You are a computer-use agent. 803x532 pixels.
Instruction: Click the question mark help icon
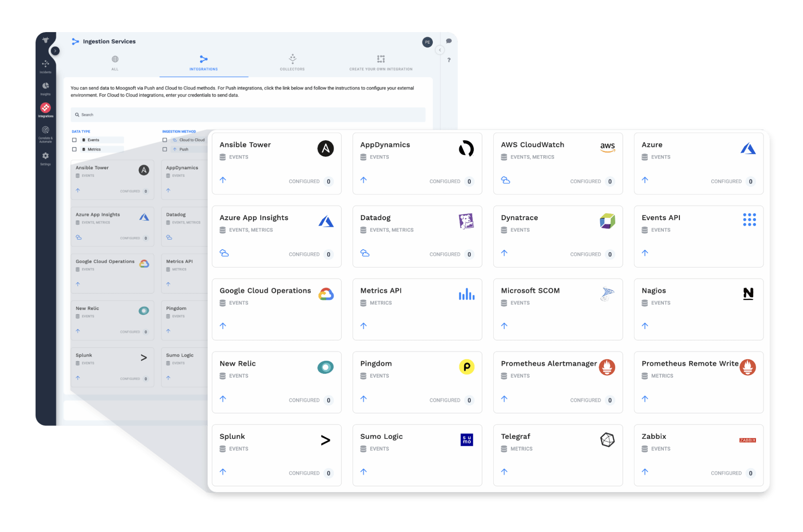click(x=449, y=60)
